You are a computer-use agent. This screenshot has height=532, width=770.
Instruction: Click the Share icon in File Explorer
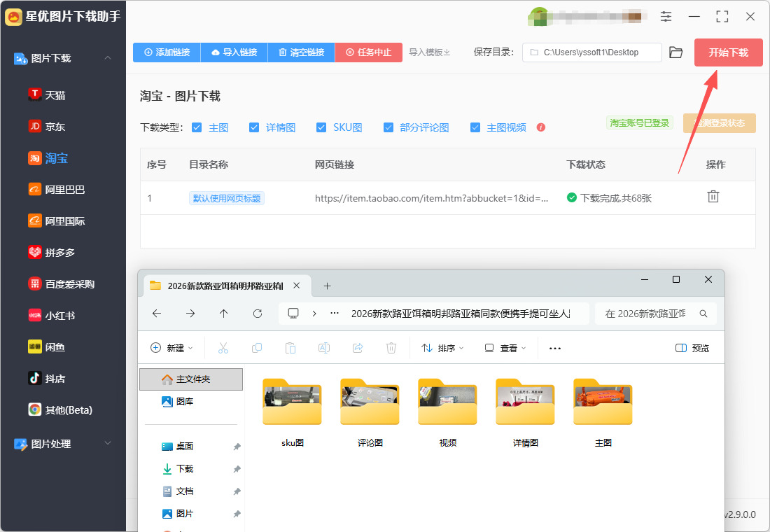click(x=358, y=348)
